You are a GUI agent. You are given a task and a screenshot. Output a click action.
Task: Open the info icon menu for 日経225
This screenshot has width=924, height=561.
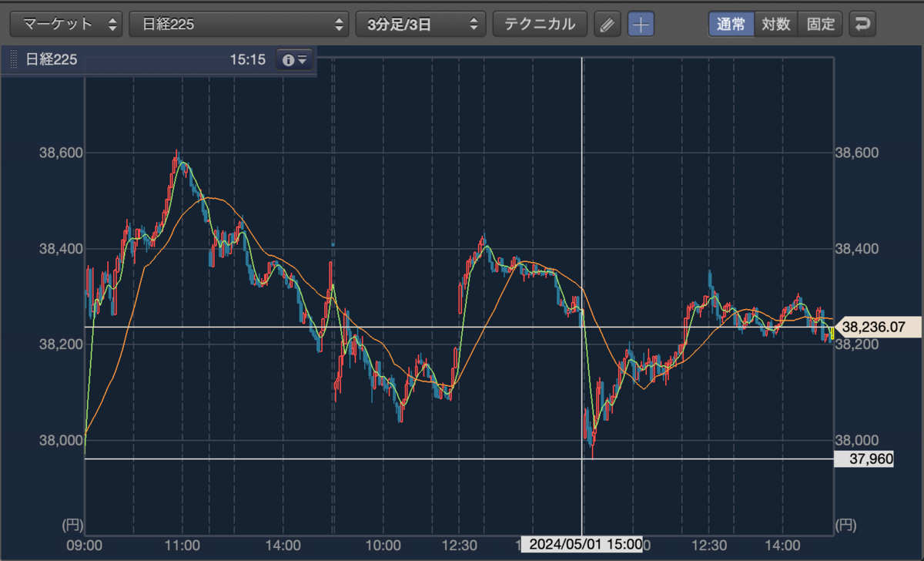(295, 60)
